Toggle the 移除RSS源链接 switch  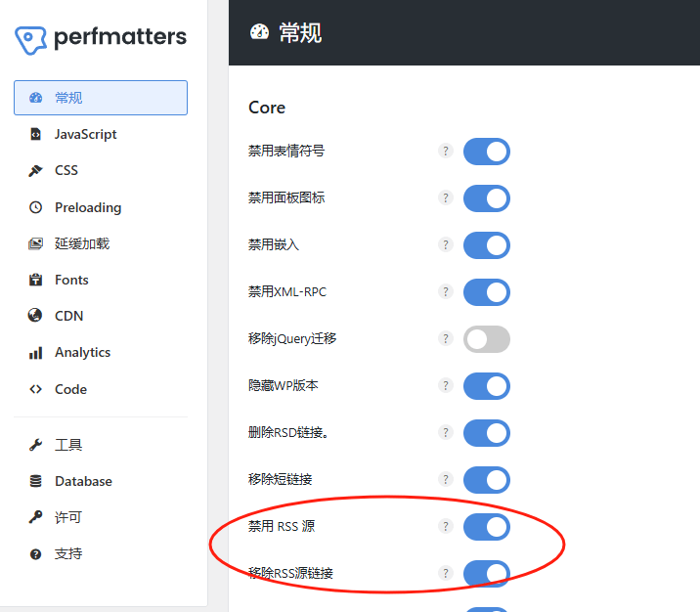[487, 574]
